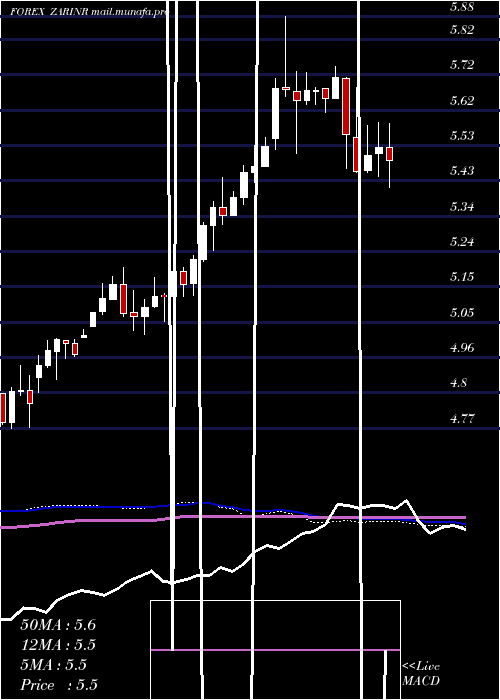The height and width of the screenshot is (700, 500).
Task: Click the 5.43 price axis label
Action: coord(461,171)
